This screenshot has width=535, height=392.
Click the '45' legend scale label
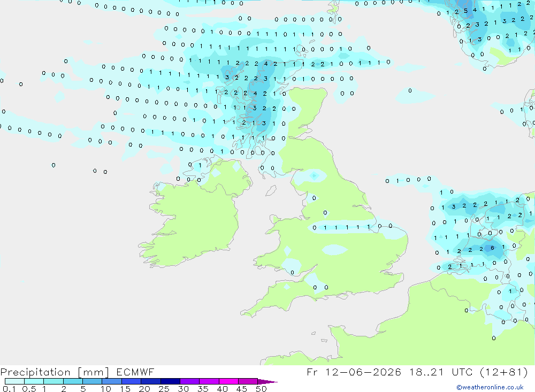click(242, 389)
